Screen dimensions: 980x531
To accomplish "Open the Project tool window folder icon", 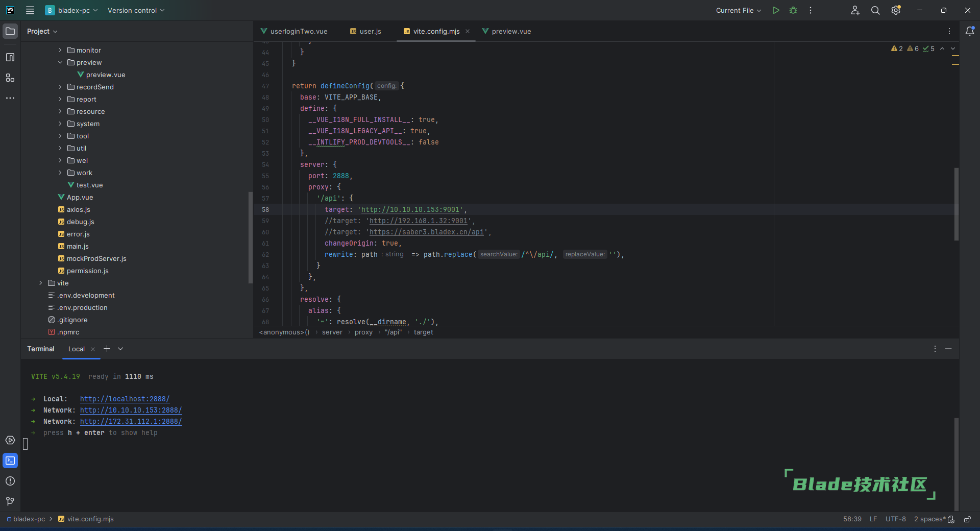I will [10, 31].
